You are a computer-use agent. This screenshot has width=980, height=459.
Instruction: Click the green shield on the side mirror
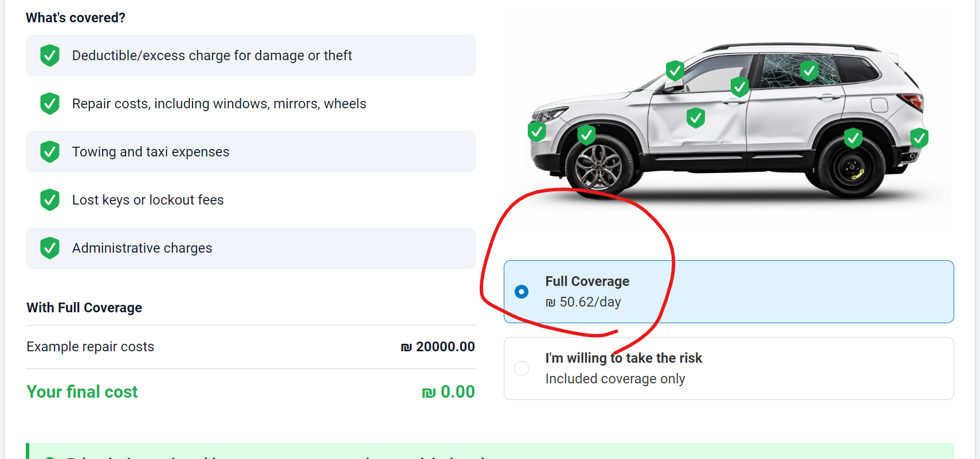click(675, 71)
